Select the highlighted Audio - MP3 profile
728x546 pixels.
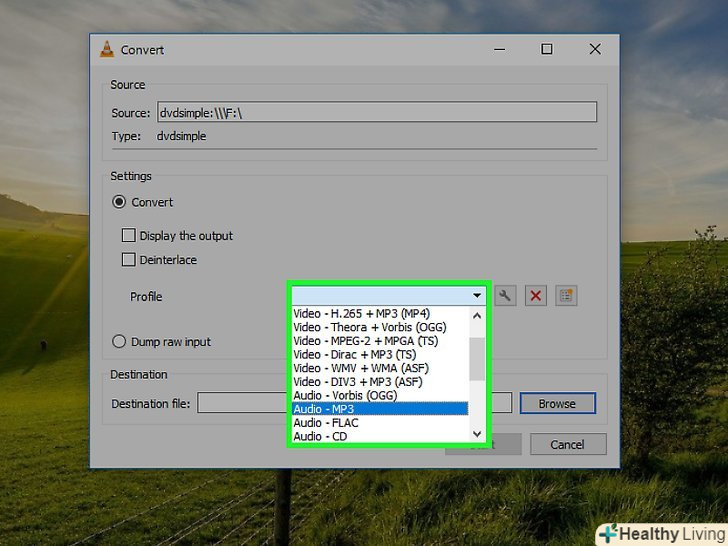point(380,409)
